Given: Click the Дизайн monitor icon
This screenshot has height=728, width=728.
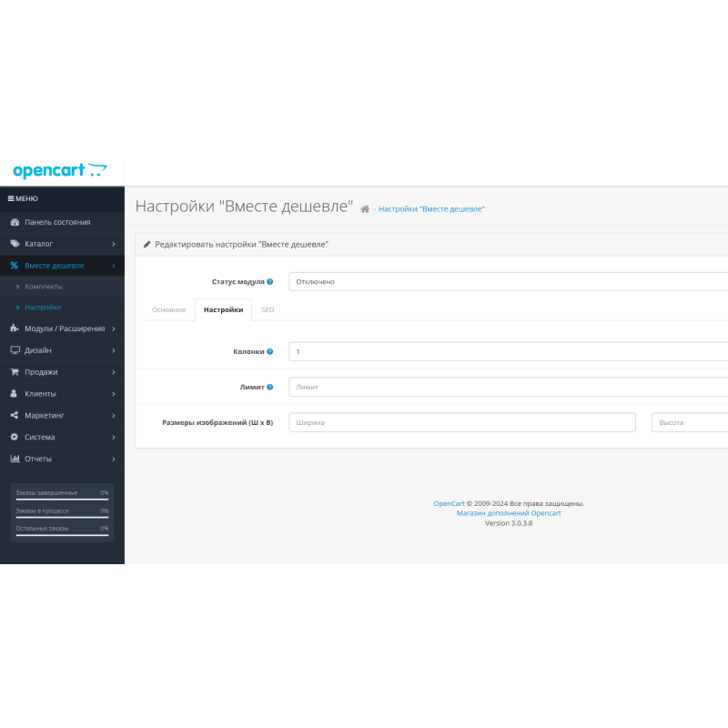Looking at the screenshot, I should [14, 350].
